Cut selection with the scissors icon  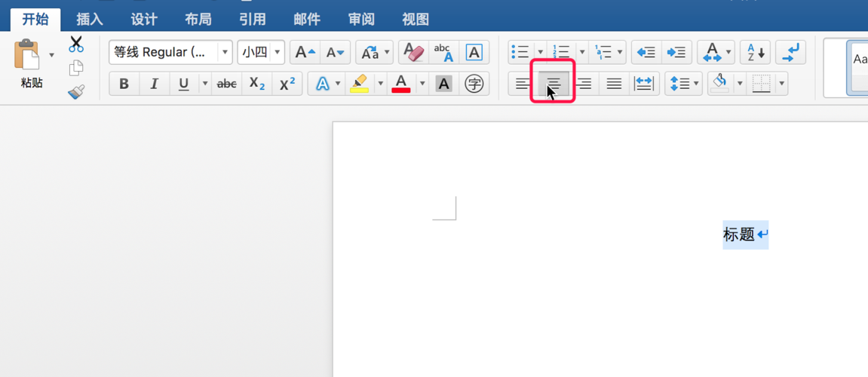[76, 44]
